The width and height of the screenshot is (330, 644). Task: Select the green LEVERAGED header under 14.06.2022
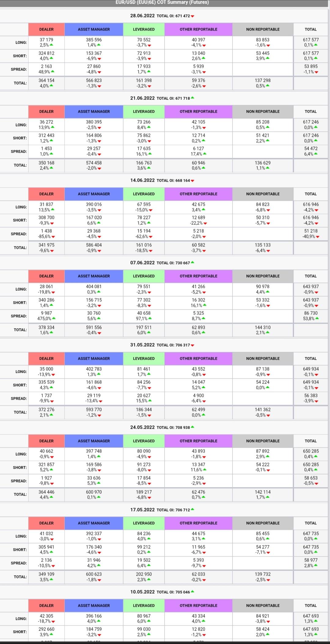144,194
